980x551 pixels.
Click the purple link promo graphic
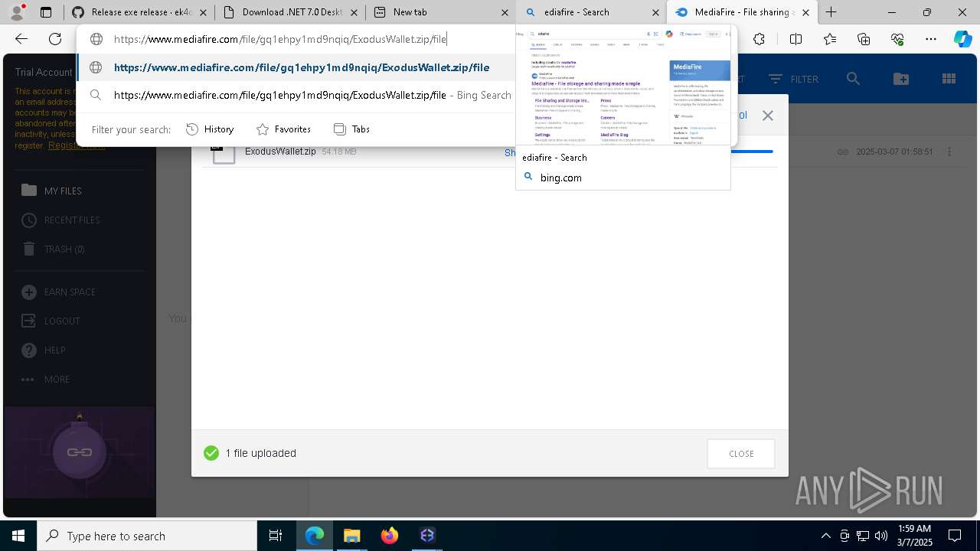tap(80, 452)
